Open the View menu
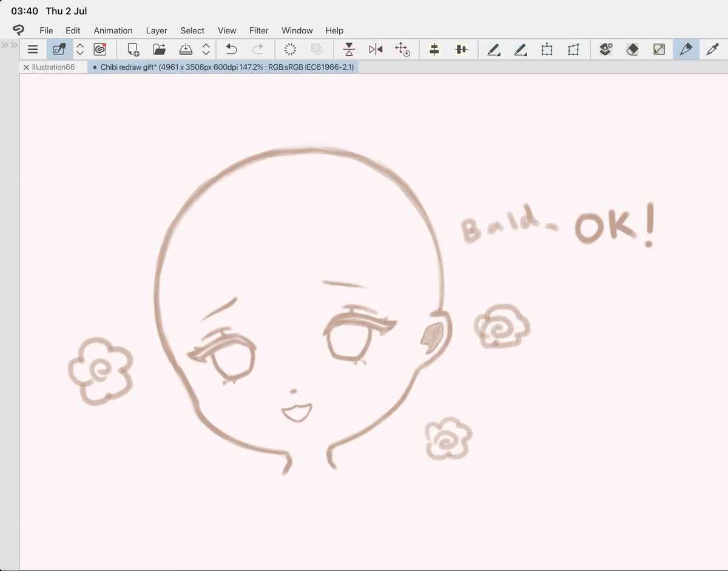 coord(227,30)
